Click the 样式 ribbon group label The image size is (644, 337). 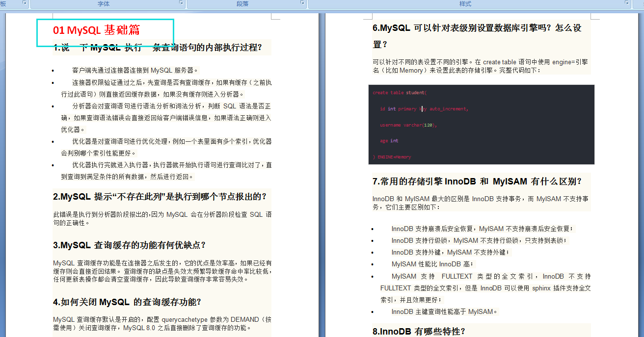[x=465, y=3]
